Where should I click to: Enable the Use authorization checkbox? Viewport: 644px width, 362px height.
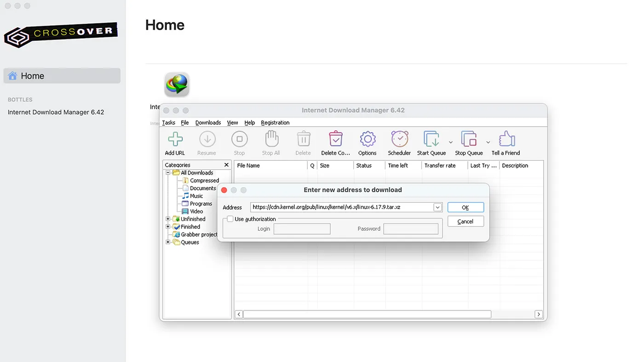coord(230,219)
